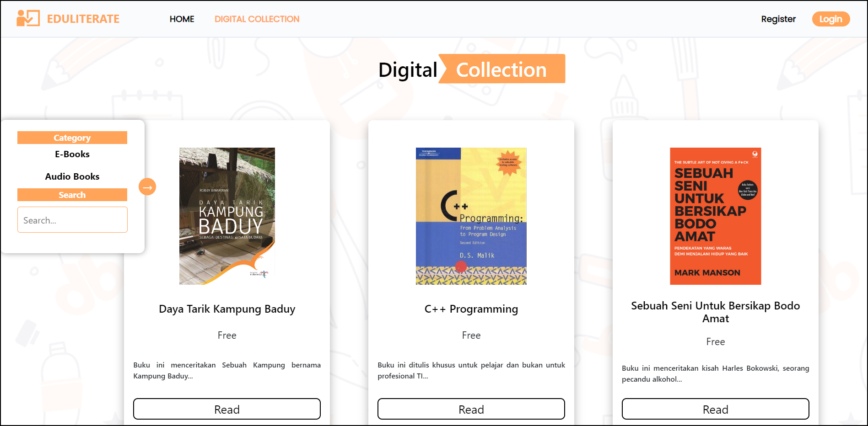Click the Eduliterate logo icon

click(28, 18)
